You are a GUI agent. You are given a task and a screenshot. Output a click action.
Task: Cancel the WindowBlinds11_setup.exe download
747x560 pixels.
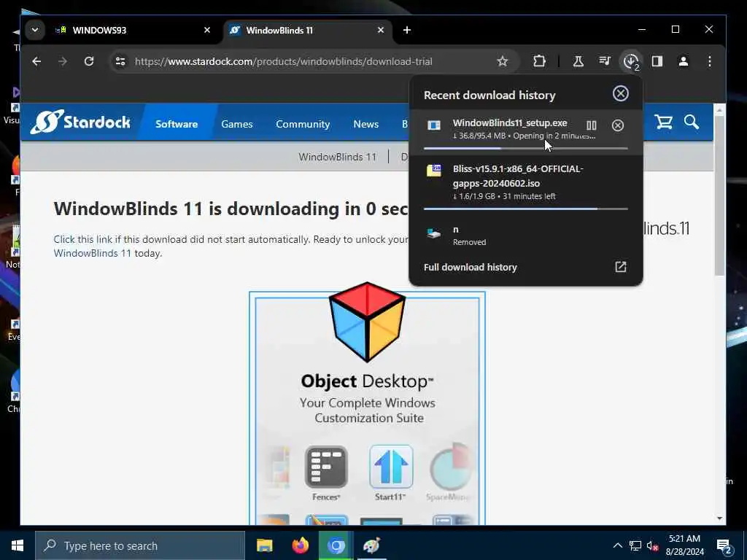[617, 125]
